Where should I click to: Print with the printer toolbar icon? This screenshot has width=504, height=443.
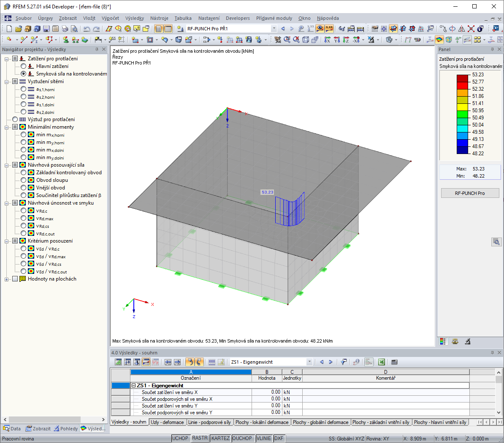click(65, 29)
